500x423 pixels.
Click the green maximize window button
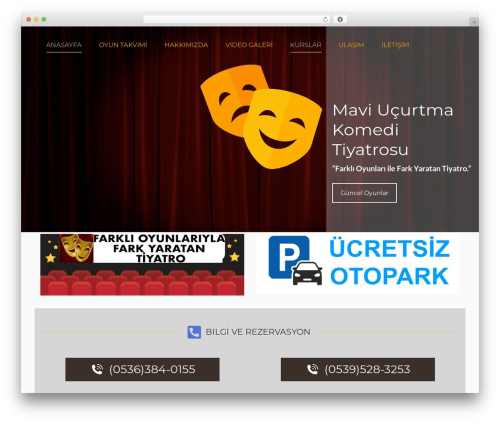pos(44,19)
